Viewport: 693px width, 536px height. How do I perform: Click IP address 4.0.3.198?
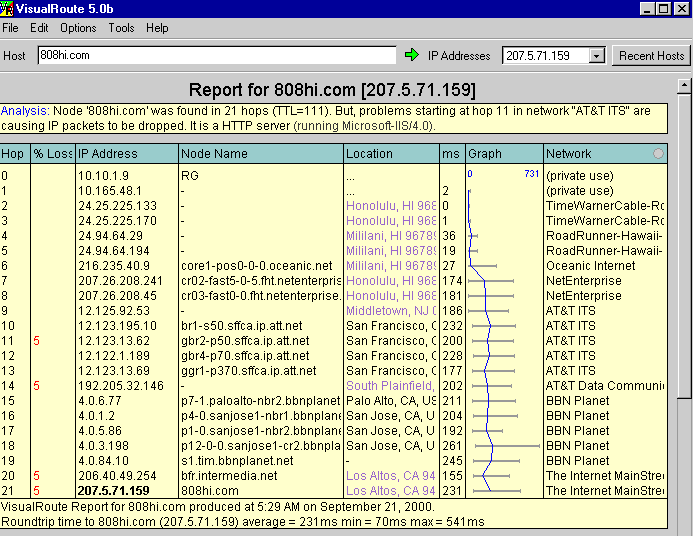pos(103,446)
